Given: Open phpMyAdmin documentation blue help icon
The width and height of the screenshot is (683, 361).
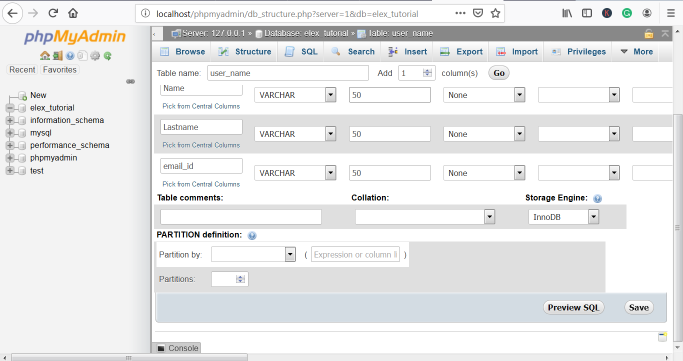Looking at the screenshot, I should click(x=70, y=56).
